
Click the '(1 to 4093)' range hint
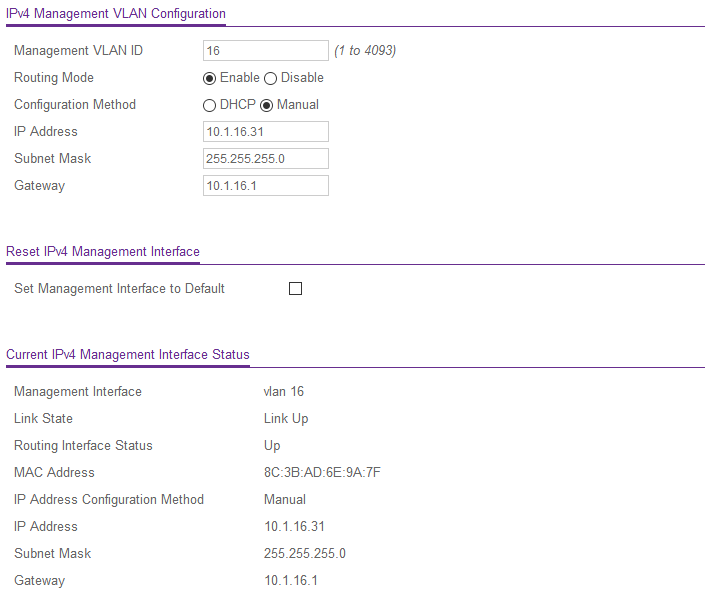[x=365, y=50]
